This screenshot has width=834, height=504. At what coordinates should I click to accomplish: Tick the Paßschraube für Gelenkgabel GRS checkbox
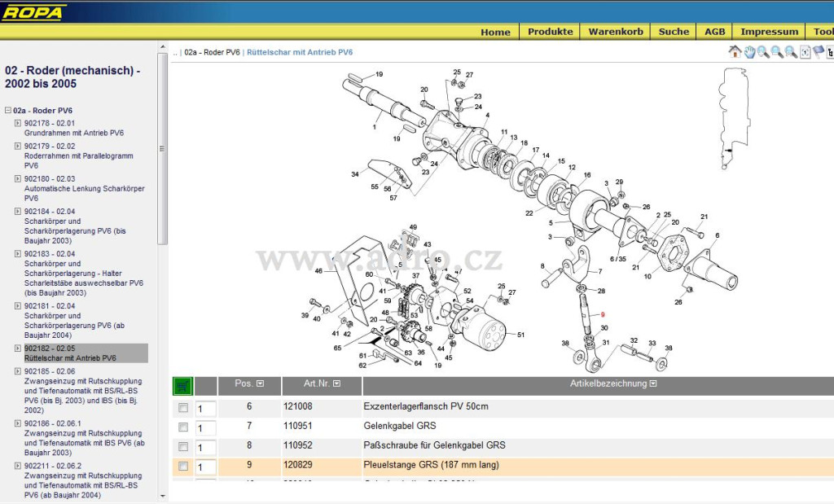[183, 446]
